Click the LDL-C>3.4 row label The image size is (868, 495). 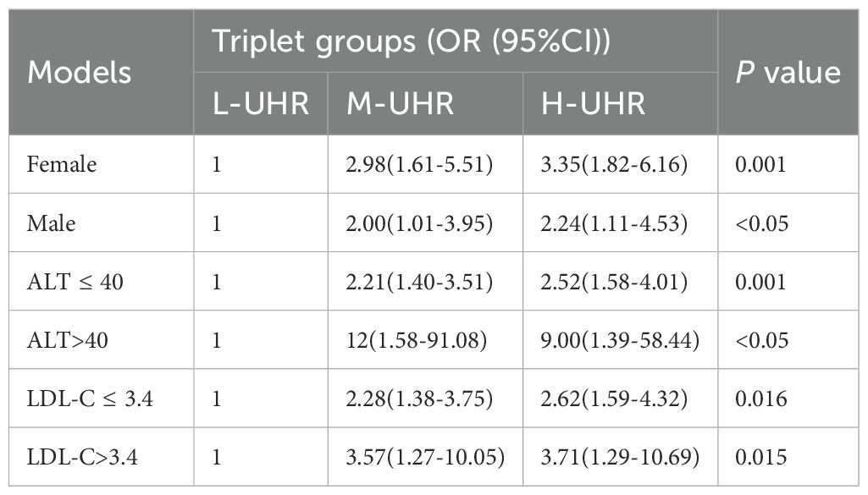(x=82, y=458)
